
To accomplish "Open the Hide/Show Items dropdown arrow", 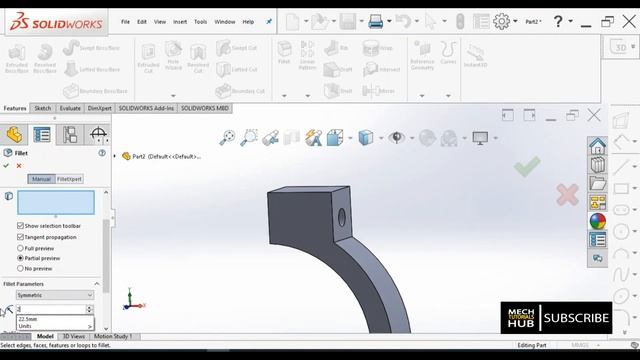I will (x=411, y=138).
